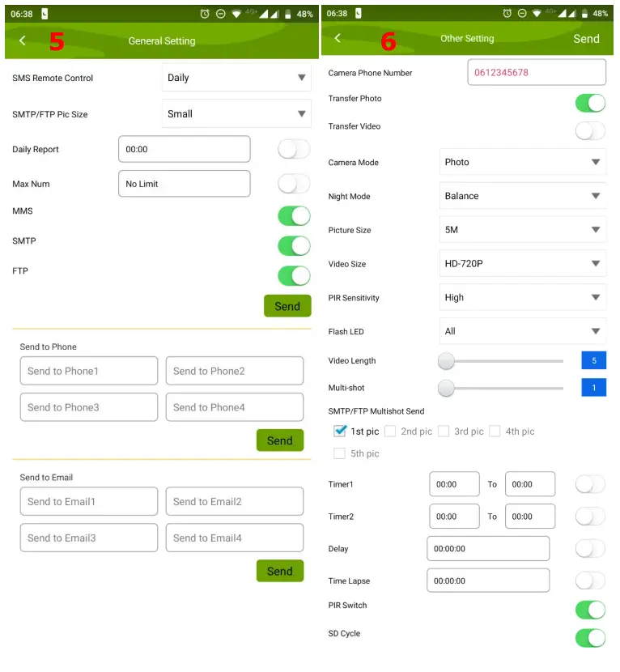Image resolution: width=620 pixels, height=672 pixels.
Task: Turn on Transfer Video switch
Action: [x=590, y=130]
